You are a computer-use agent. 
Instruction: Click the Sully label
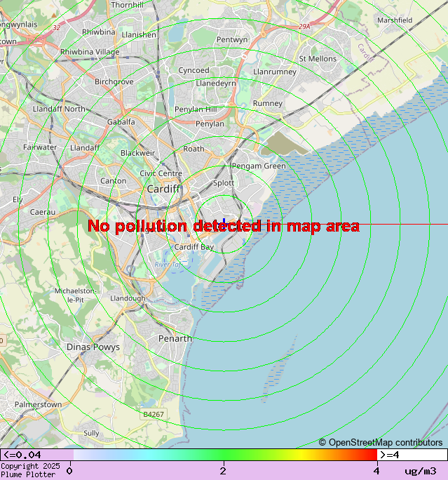click(91, 433)
